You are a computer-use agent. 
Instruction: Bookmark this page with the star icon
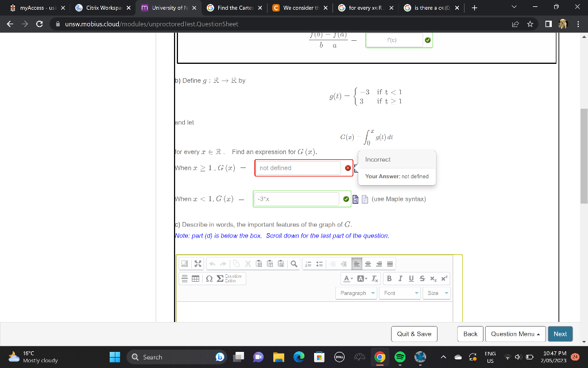click(530, 24)
